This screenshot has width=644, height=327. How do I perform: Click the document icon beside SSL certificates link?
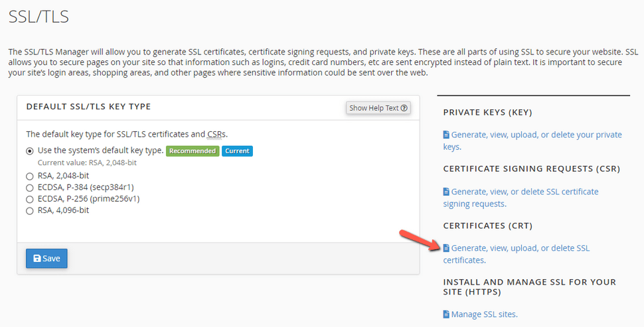click(446, 248)
